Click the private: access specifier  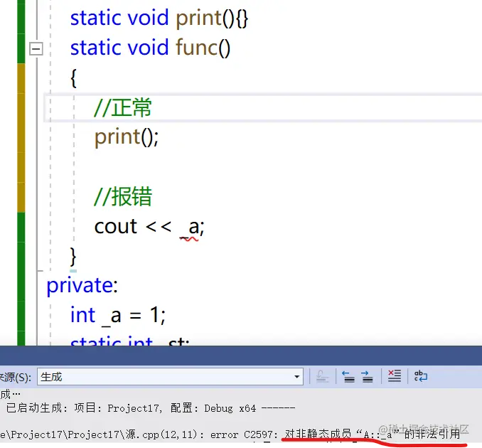click(x=82, y=285)
